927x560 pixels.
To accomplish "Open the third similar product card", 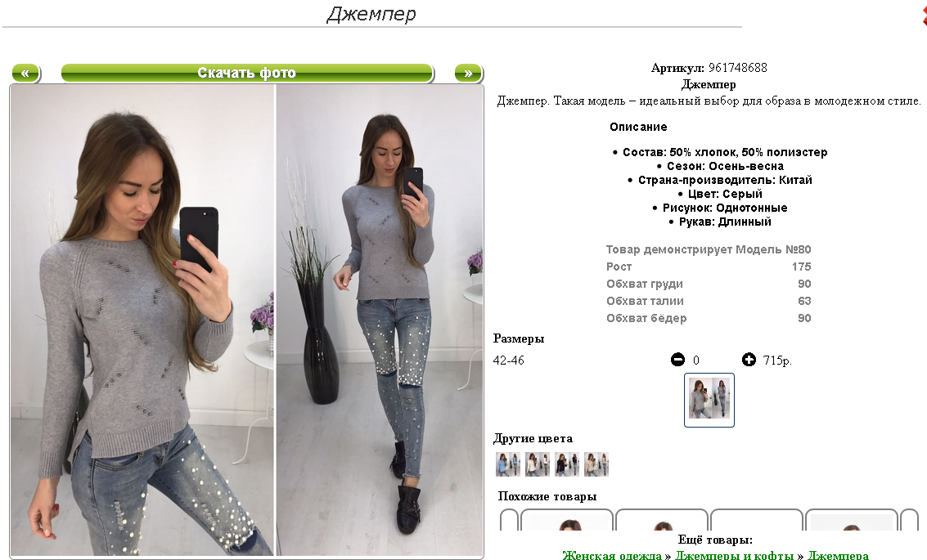I will [x=756, y=520].
